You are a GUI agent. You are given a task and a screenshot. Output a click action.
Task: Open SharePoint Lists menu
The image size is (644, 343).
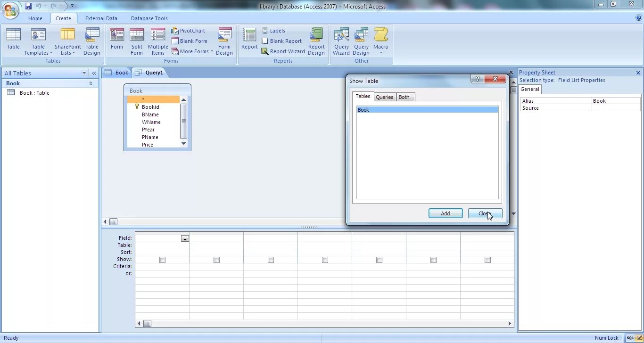67,41
